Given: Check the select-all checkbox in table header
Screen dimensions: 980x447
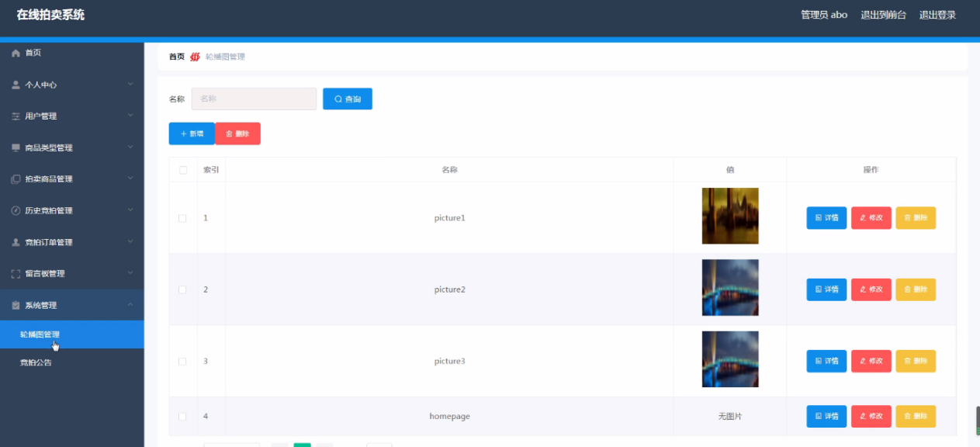Looking at the screenshot, I should 183,170.
